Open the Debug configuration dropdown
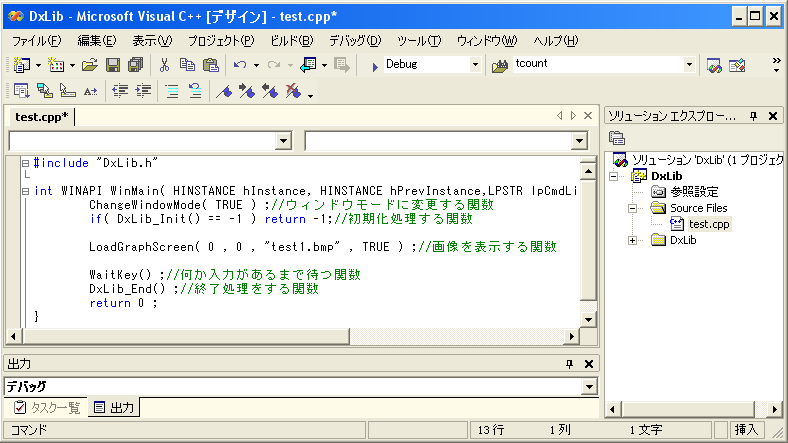The image size is (788, 443). [475, 65]
